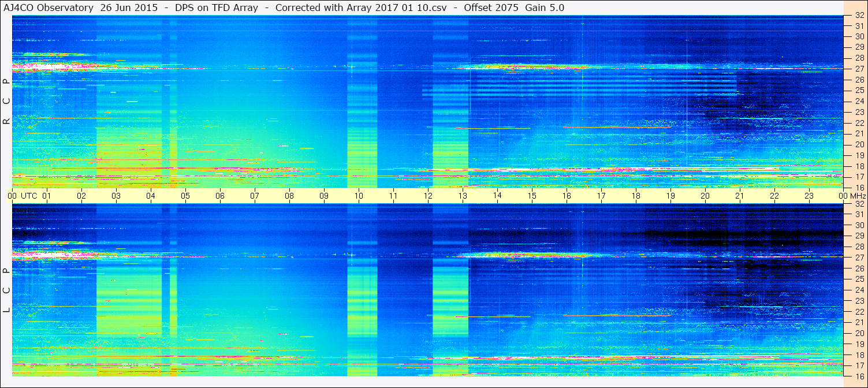Select the 04 hour tick on the time axis
This screenshot has width=868, height=388.
[151, 196]
